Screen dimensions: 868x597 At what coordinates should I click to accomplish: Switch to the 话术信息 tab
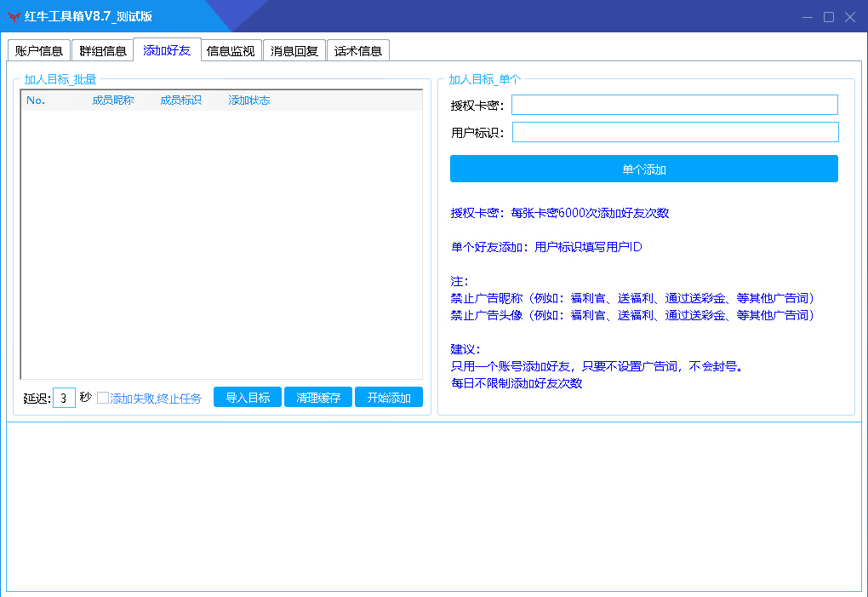(x=358, y=50)
